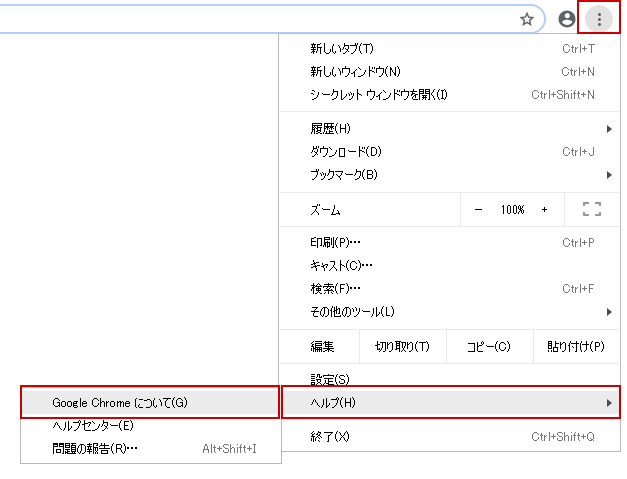Image resolution: width=627 pixels, height=479 pixels.
Task: Expand the 履歴(H) submenu
Action: coord(449,129)
